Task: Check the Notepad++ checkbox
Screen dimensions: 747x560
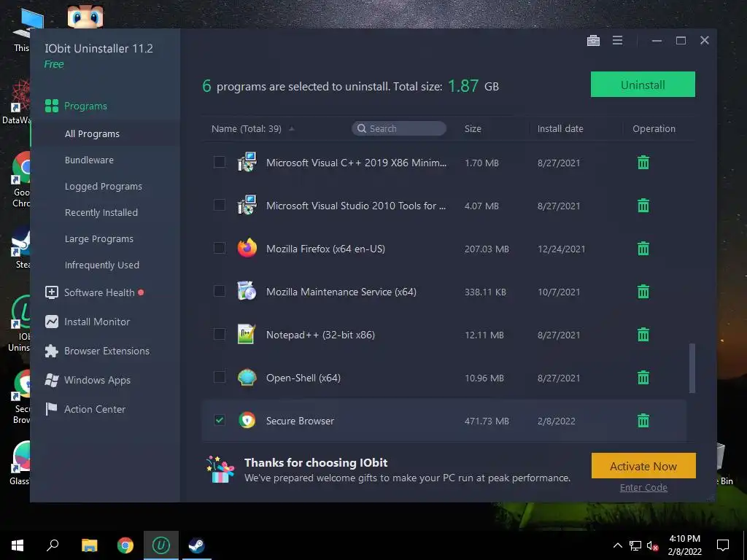Action: point(219,334)
